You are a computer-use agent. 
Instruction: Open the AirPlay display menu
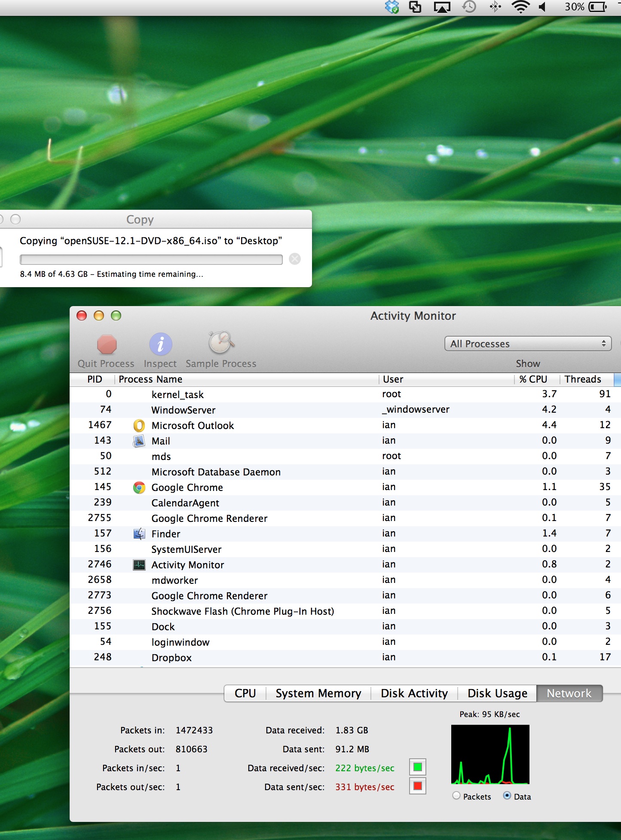(x=442, y=7)
